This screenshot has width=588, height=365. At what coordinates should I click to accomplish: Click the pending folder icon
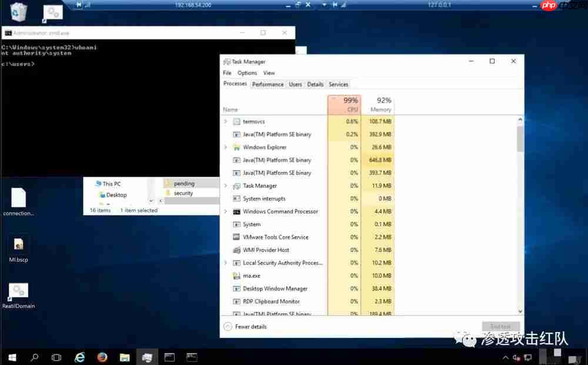(168, 184)
